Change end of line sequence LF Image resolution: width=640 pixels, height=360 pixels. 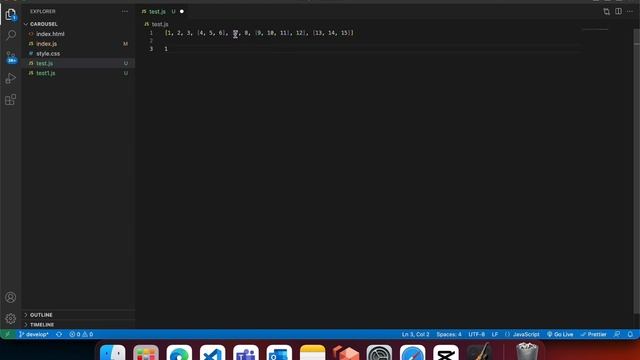click(495, 334)
